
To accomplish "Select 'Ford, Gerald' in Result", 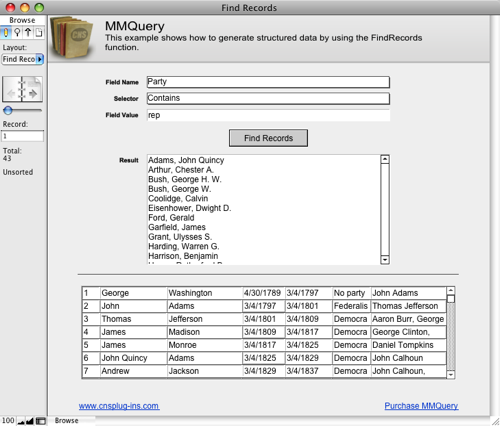I will tap(171, 218).
